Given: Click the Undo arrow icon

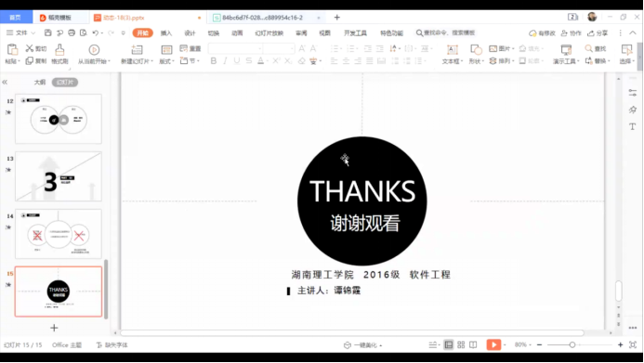Looking at the screenshot, I should coord(96,32).
